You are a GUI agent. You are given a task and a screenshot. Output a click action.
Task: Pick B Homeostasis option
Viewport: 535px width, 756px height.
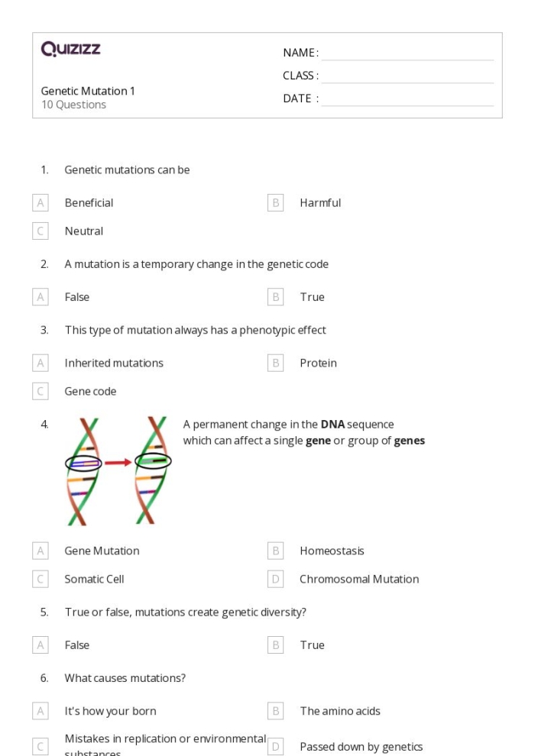276,551
